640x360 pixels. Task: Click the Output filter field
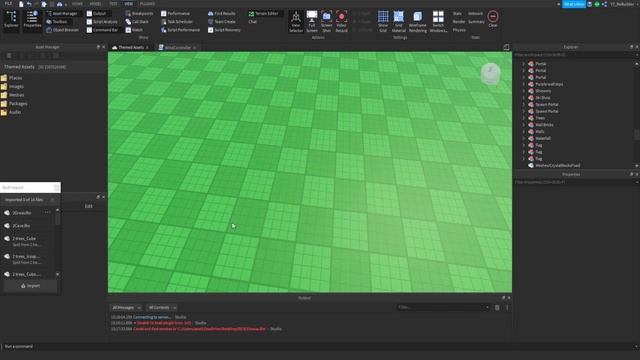pos(443,307)
